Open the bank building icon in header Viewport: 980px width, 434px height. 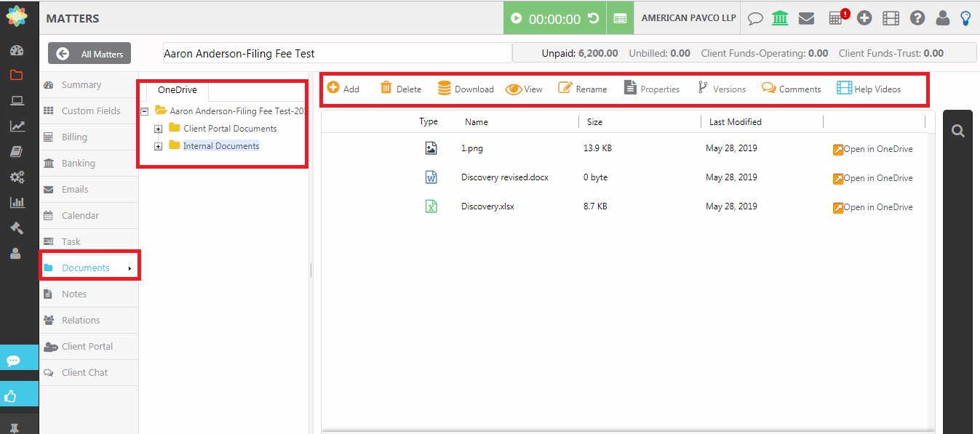click(780, 18)
